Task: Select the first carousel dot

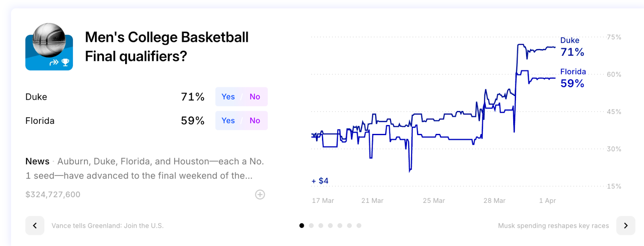Action: [x=302, y=225]
